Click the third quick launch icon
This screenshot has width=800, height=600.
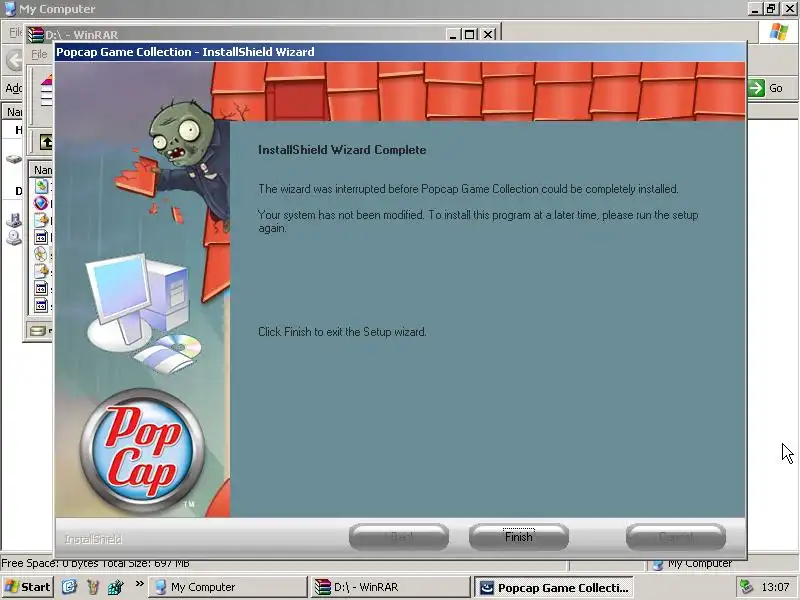coord(115,587)
